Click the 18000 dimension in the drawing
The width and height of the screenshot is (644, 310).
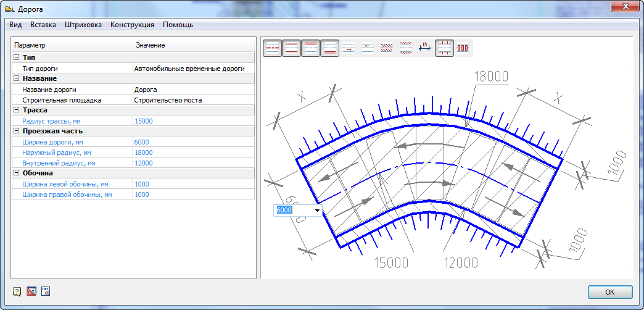coord(491,77)
